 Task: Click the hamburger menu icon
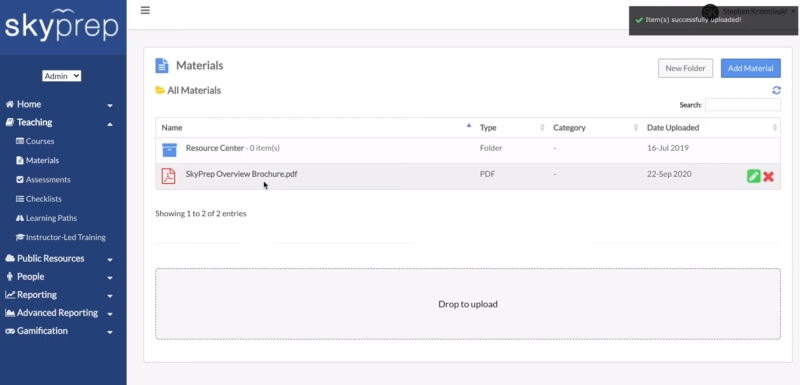[x=145, y=10]
